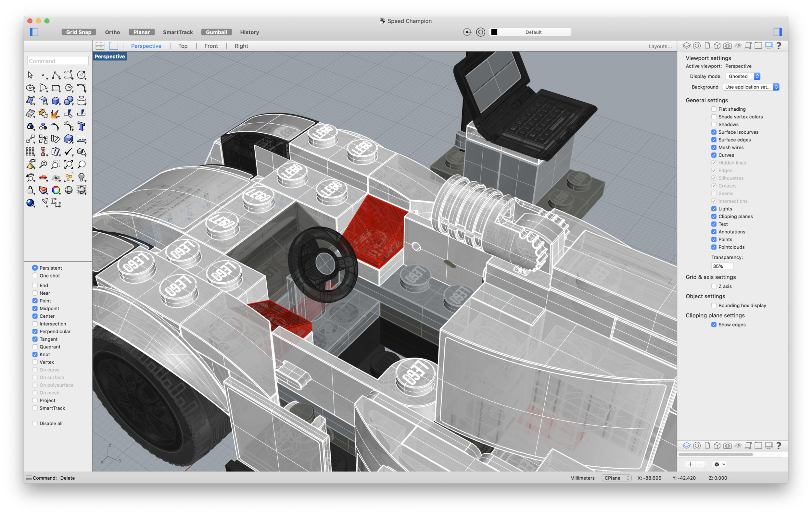Select the 3D Text object tool
Image resolution: width=812 pixels, height=515 pixels.
82,126
